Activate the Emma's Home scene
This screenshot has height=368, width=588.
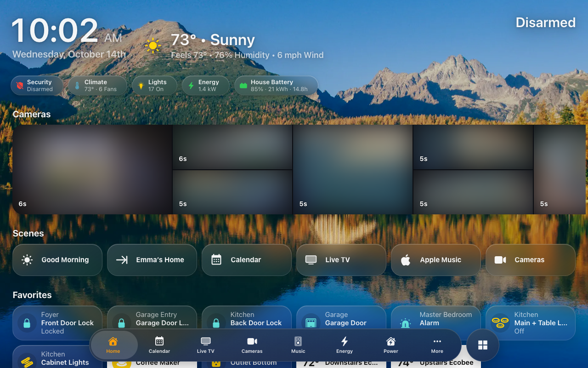pos(152,260)
